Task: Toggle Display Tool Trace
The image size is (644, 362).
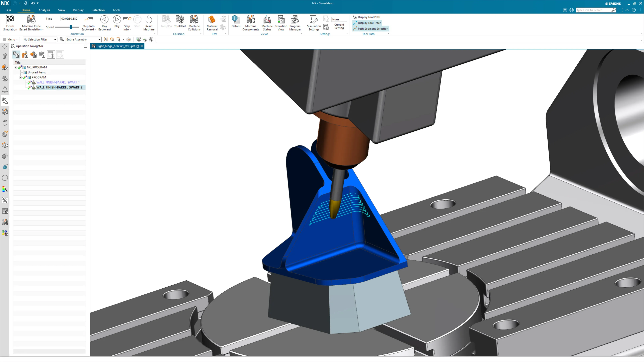Action: click(369, 23)
